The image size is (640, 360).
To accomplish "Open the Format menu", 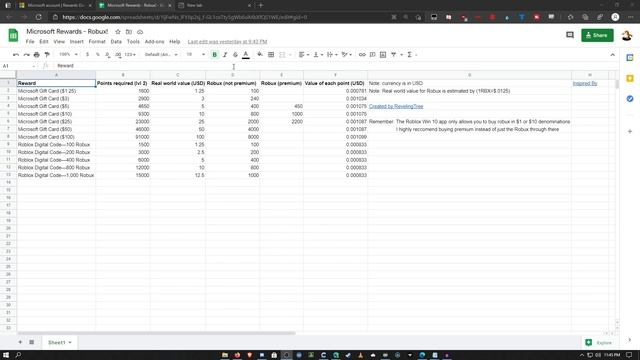I will [x=97, y=42].
